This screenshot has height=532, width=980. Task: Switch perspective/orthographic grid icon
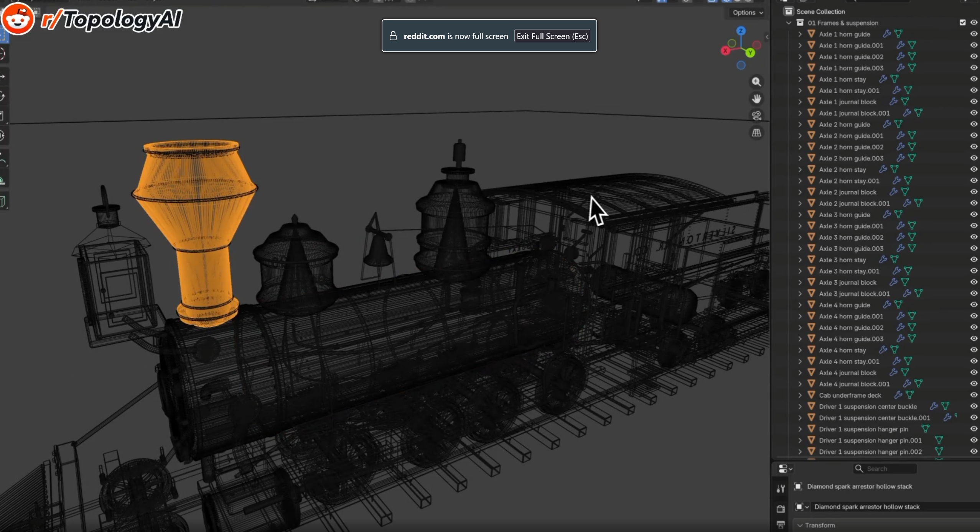[756, 133]
